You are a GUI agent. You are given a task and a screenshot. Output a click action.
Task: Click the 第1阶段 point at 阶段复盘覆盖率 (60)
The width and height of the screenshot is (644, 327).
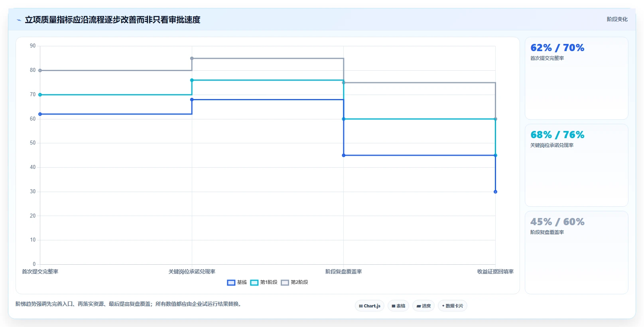coord(344,119)
